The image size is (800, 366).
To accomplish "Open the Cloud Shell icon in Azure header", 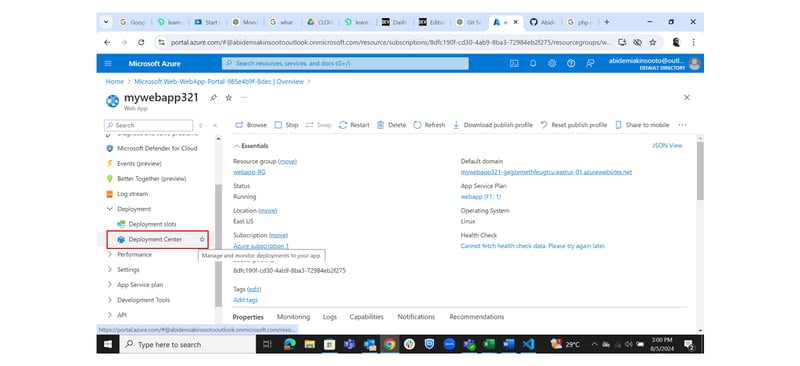I will [514, 63].
